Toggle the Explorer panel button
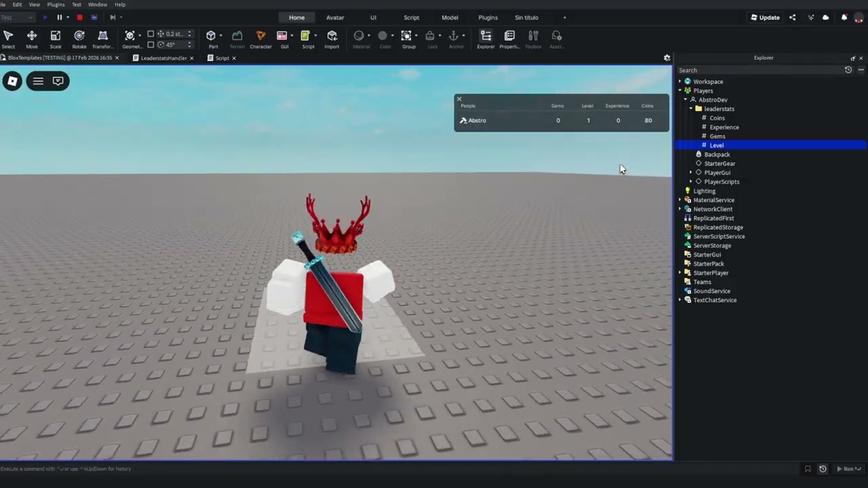Screen dimensions: 868x488 pyautogui.click(x=486, y=39)
